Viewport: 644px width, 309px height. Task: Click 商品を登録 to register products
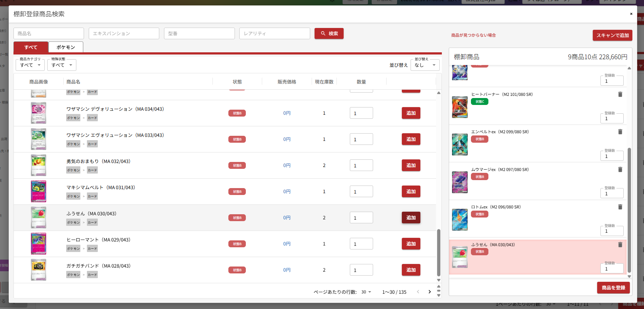point(613,288)
